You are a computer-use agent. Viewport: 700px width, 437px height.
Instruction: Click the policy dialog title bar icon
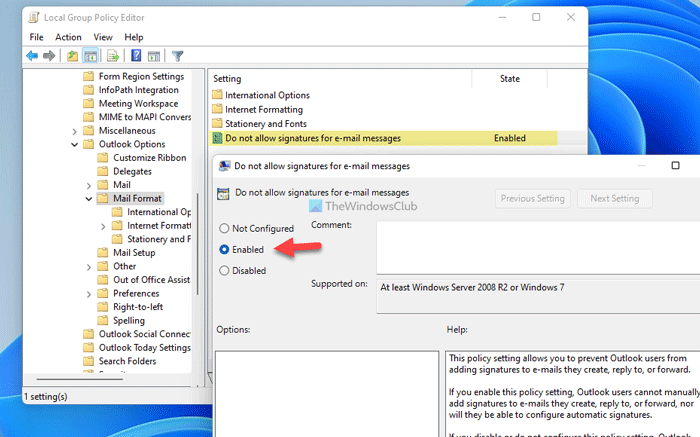click(x=224, y=166)
